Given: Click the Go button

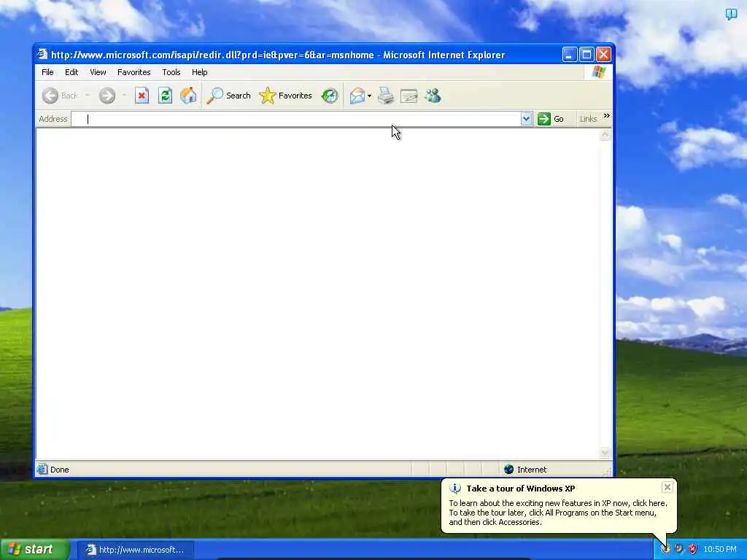Looking at the screenshot, I should [551, 119].
